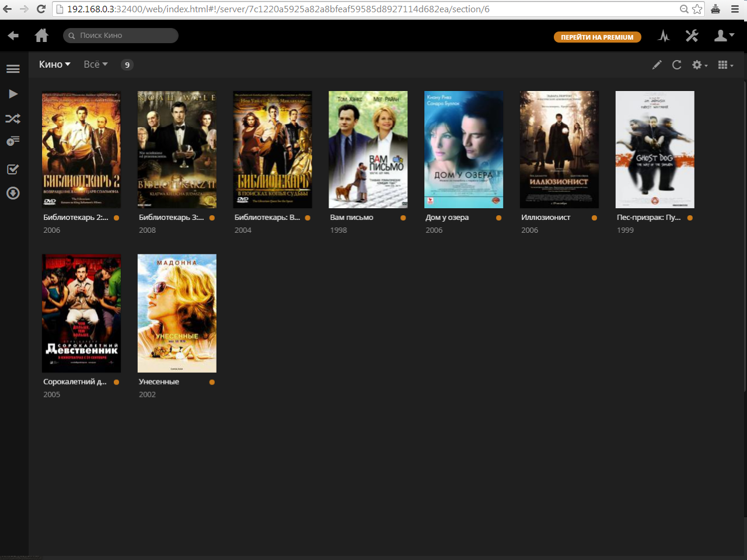This screenshot has height=560, width=747.
Task: Click the Вам письмо title link
Action: (x=352, y=218)
